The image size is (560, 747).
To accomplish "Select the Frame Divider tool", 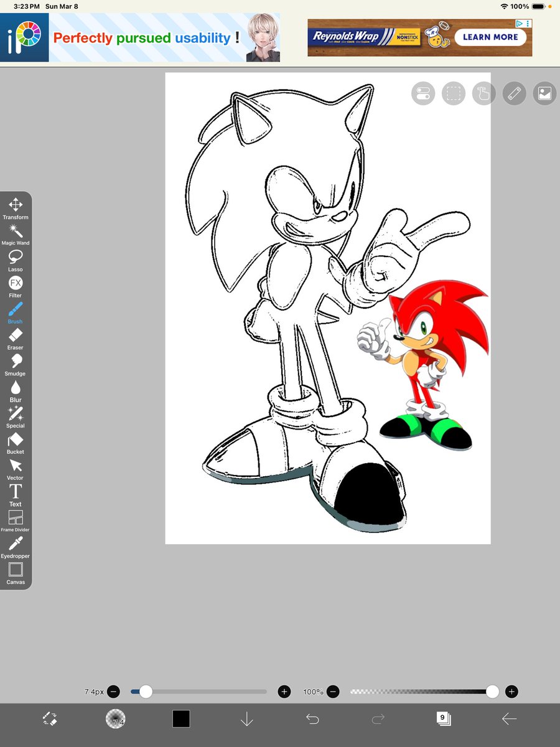I will click(x=16, y=522).
